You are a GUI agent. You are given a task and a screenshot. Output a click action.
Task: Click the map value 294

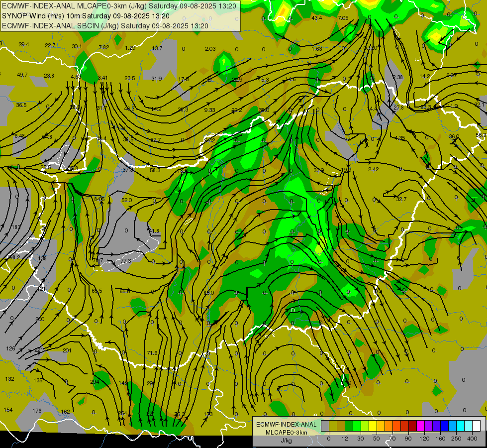pos(95,382)
